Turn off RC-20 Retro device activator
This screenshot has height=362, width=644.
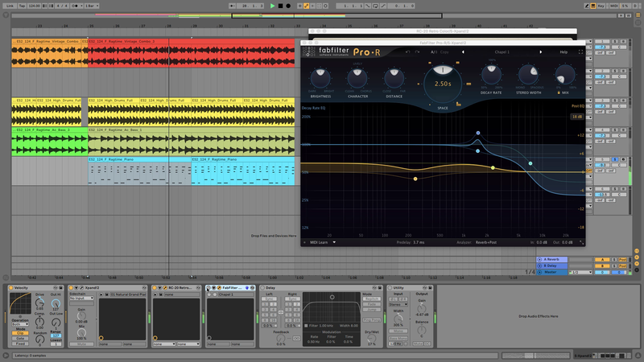click(155, 288)
